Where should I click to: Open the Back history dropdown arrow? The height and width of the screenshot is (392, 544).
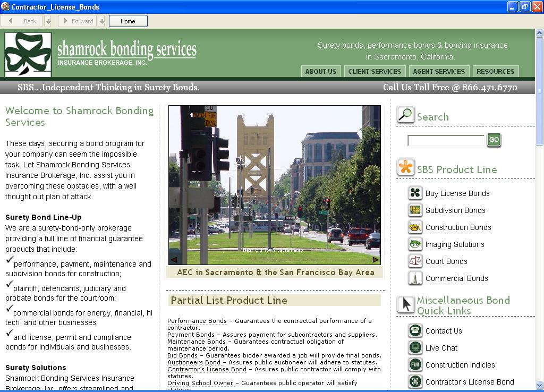click(x=48, y=21)
